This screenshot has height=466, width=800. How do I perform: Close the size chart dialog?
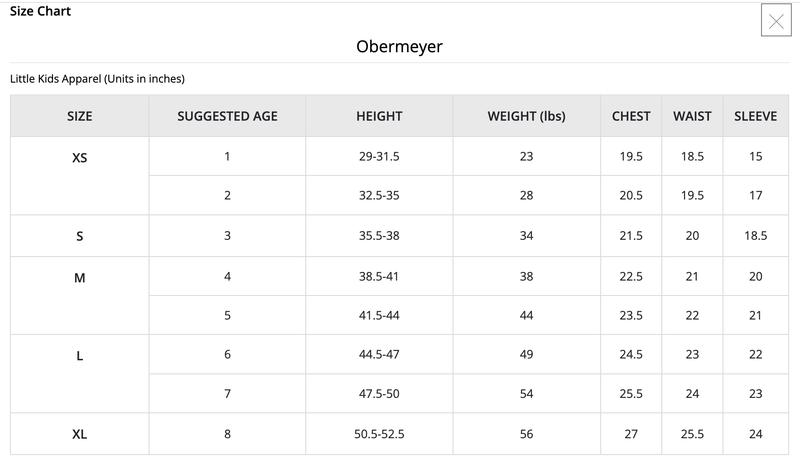pyautogui.click(x=776, y=21)
